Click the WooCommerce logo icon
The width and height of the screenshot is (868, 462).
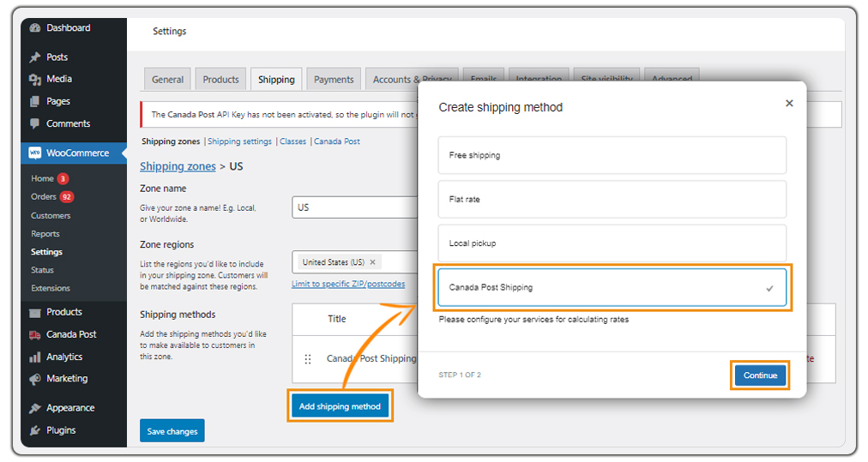click(x=35, y=153)
